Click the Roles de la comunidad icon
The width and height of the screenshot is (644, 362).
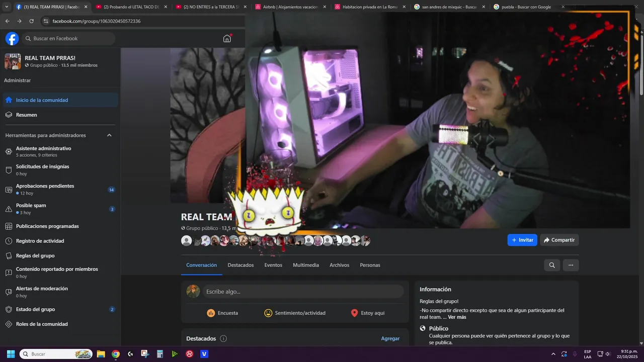click(9, 324)
